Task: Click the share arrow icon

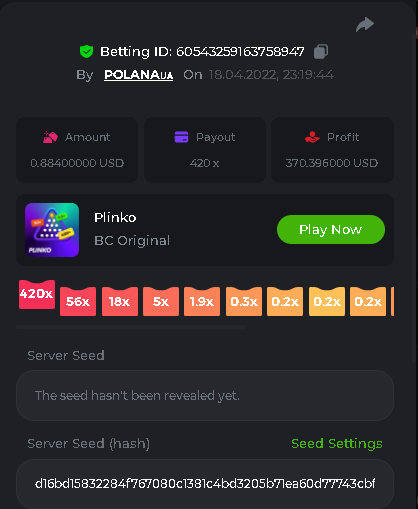Action: (365, 25)
